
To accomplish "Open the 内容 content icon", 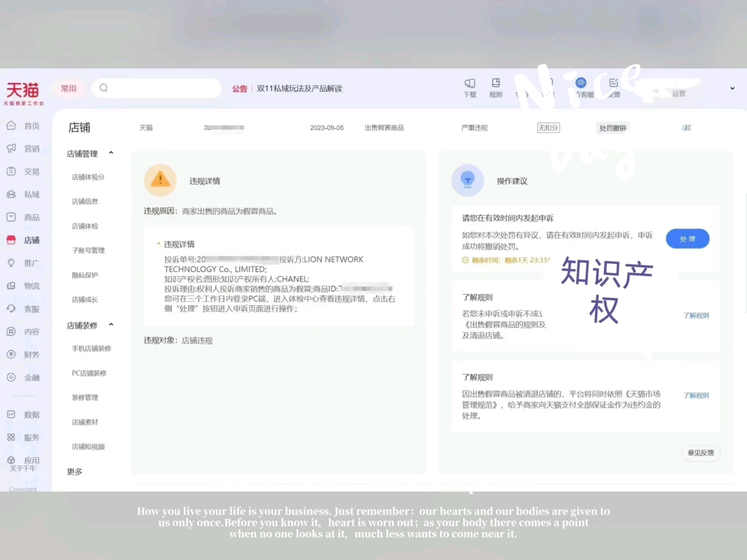I will (x=11, y=331).
